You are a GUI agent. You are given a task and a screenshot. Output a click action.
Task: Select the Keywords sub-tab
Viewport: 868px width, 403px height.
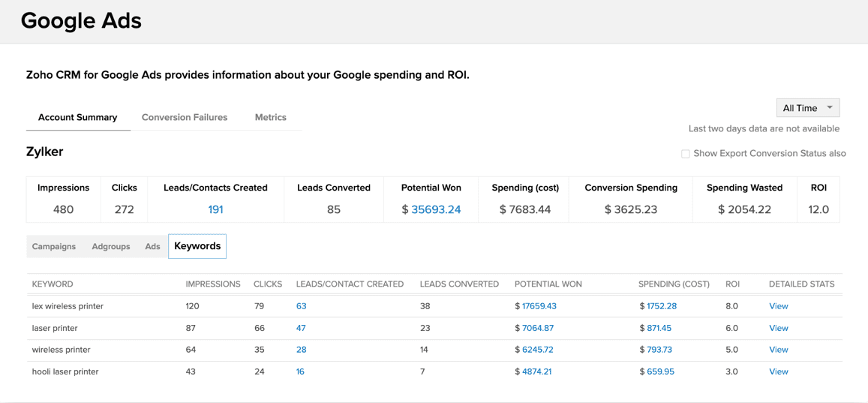tap(197, 246)
